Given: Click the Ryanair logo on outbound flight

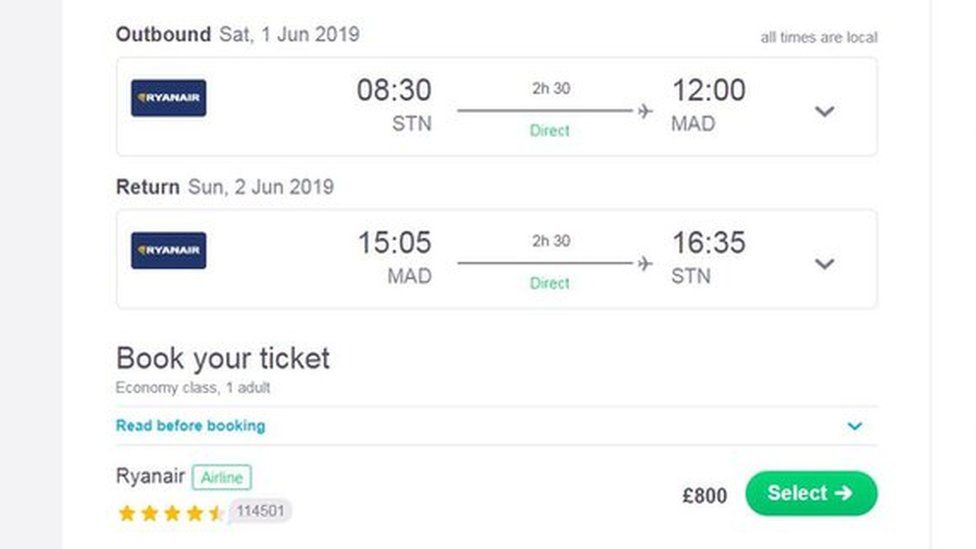Looking at the screenshot, I should click(x=168, y=98).
